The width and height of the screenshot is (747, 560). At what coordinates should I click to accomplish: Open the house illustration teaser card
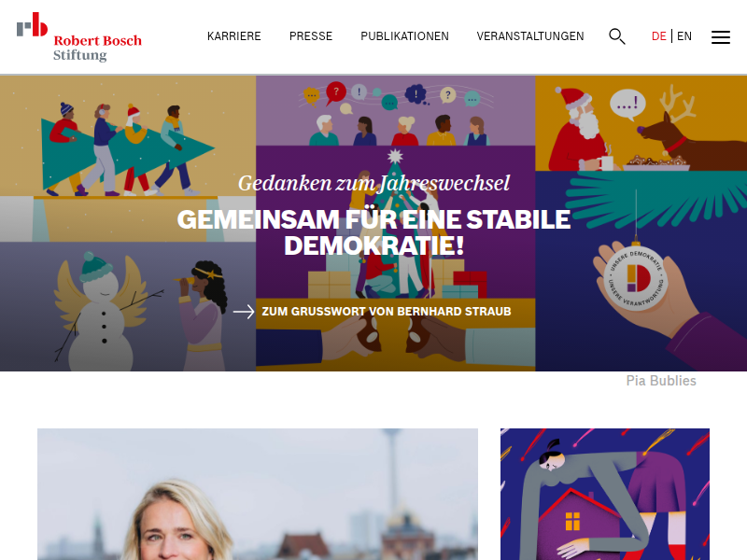[x=604, y=495]
